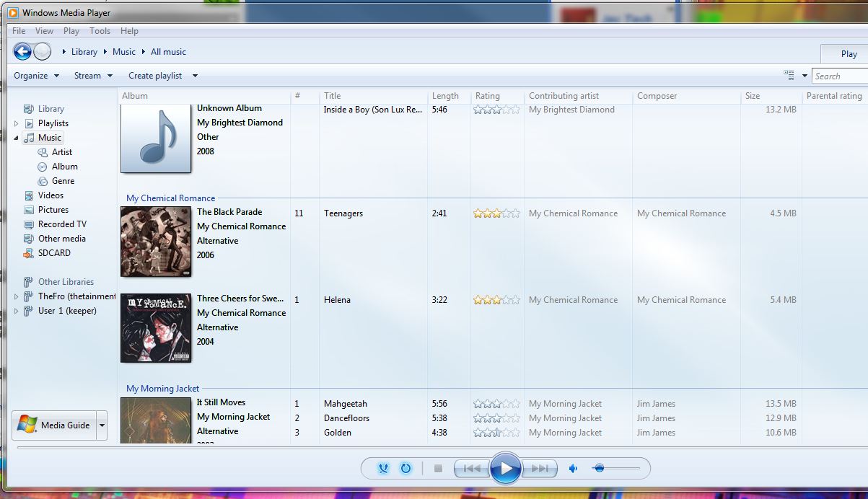The image size is (868, 499).
Task: Open the Videos library icon
Action: (29, 195)
